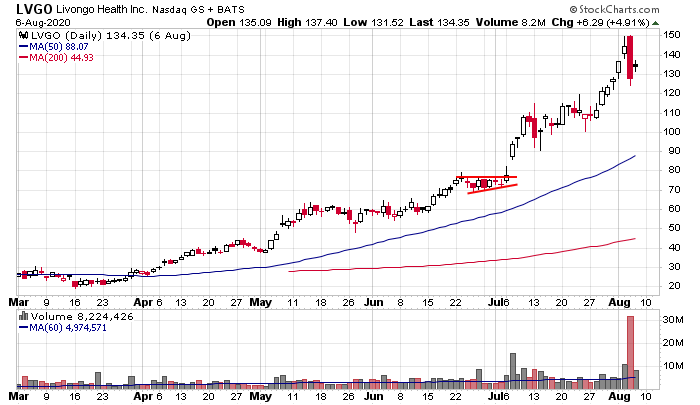The image size is (700, 405).
Task: Click the 6-Aug-2020 date label
Action: [x=43, y=22]
